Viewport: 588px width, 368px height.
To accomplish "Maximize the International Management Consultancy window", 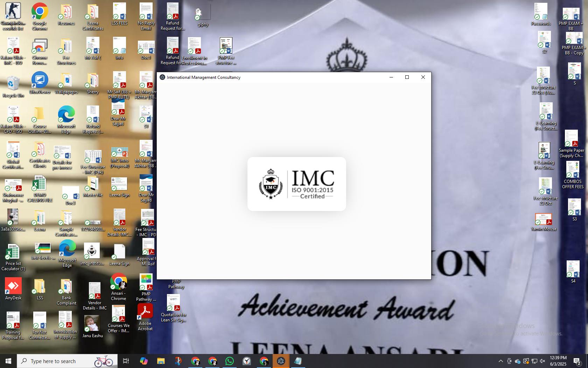I will click(407, 77).
